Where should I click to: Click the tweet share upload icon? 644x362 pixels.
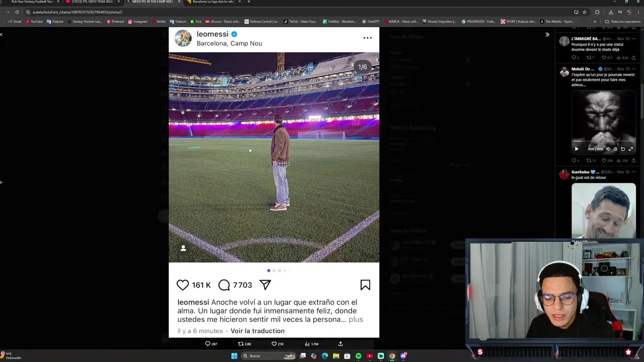click(x=340, y=344)
